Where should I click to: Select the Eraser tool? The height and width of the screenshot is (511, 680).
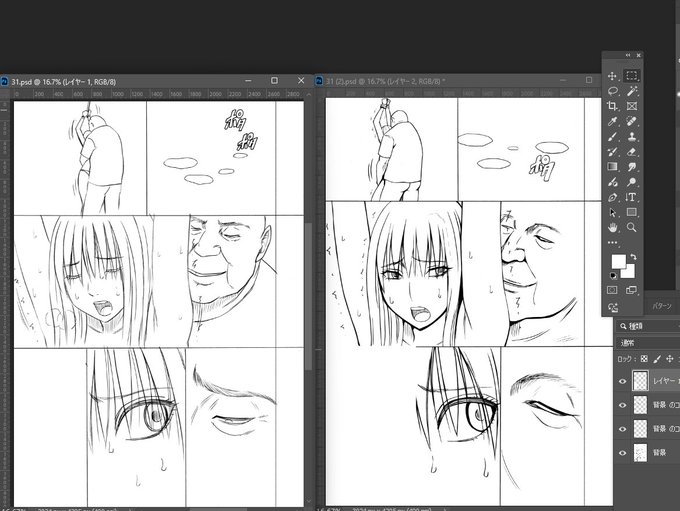(632, 152)
